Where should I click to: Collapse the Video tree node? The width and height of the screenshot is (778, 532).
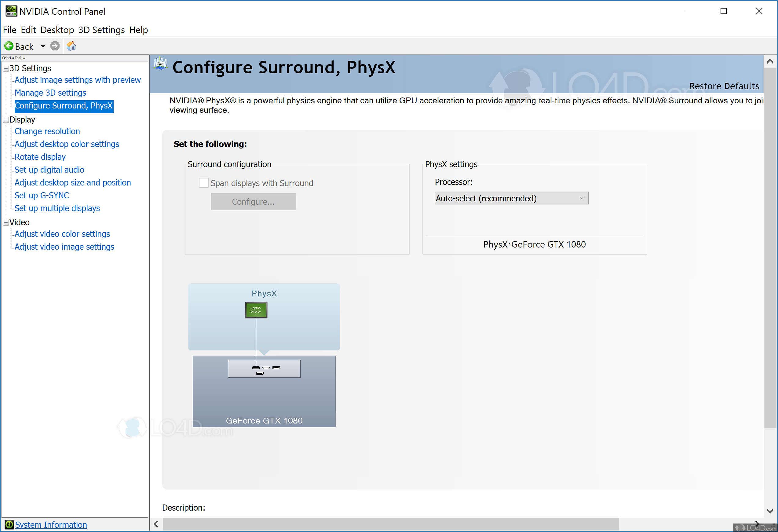pyautogui.click(x=6, y=223)
